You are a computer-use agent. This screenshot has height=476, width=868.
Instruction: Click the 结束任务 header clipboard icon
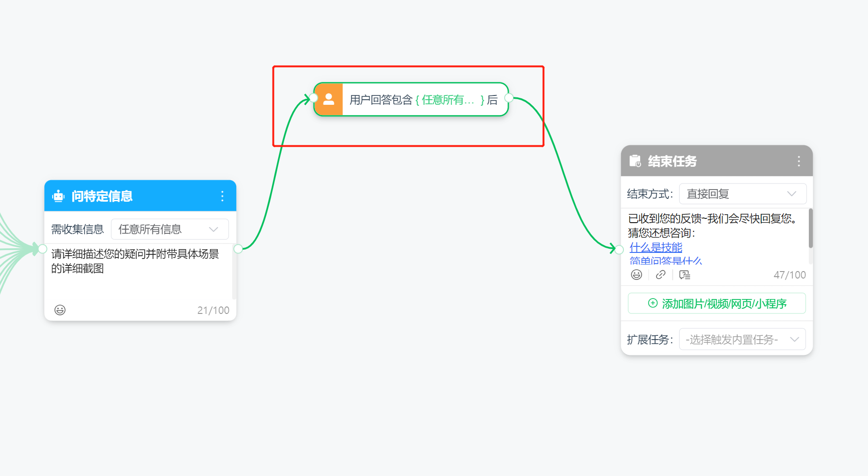coord(635,161)
